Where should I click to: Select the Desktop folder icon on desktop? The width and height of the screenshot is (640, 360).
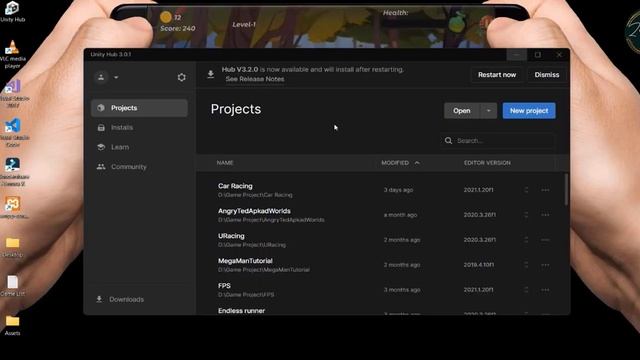(x=12, y=247)
